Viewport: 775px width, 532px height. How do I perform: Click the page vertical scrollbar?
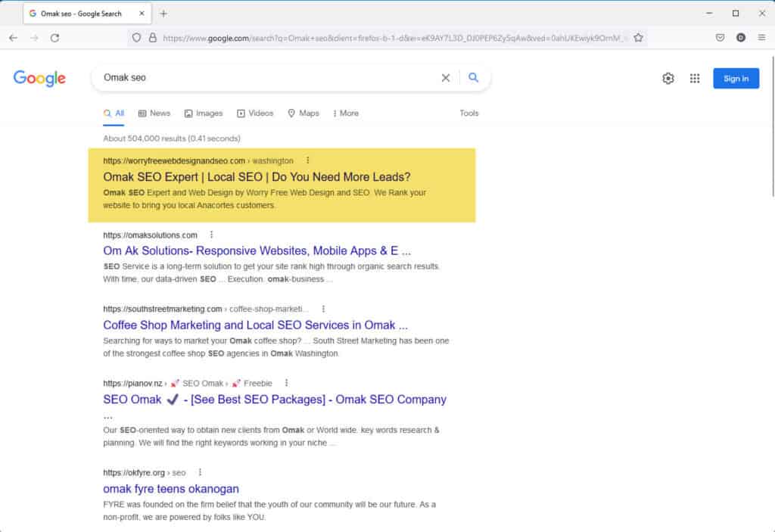tap(772, 126)
